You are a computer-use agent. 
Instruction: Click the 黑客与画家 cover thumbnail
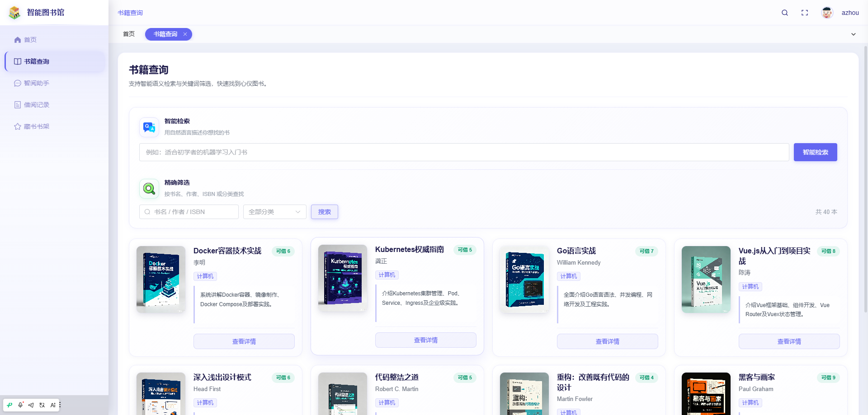[x=706, y=394]
